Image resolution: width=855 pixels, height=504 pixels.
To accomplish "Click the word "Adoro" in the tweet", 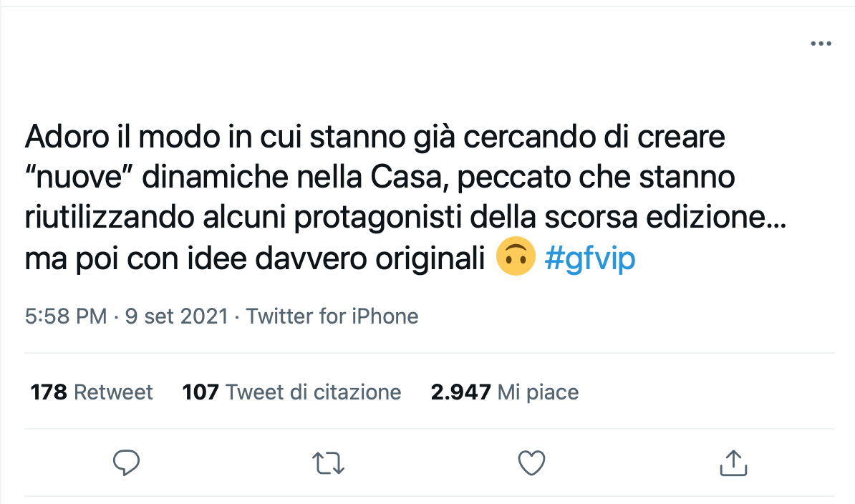I will tap(69, 136).
